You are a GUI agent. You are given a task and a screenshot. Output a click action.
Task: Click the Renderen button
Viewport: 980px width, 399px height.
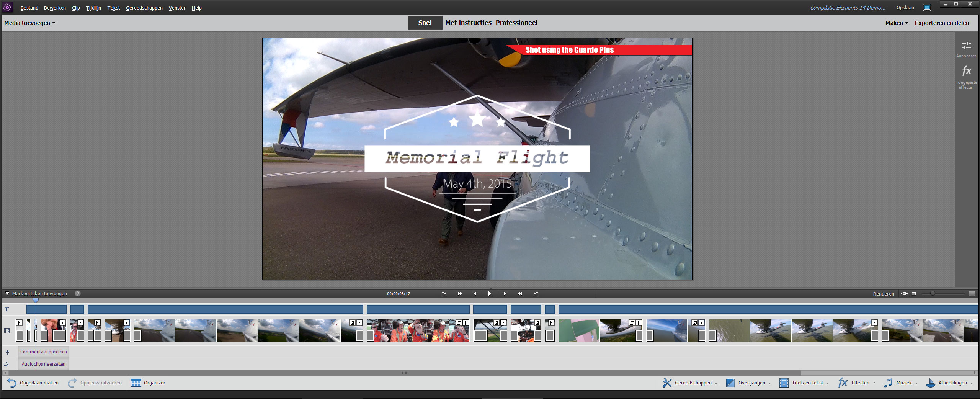pos(884,294)
